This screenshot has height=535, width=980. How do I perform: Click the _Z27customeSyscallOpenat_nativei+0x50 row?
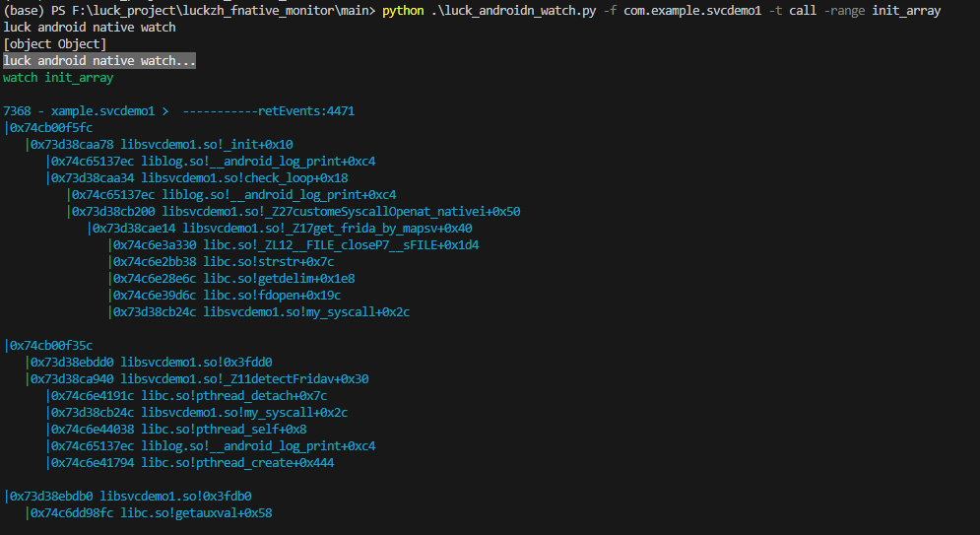pyautogui.click(x=295, y=211)
